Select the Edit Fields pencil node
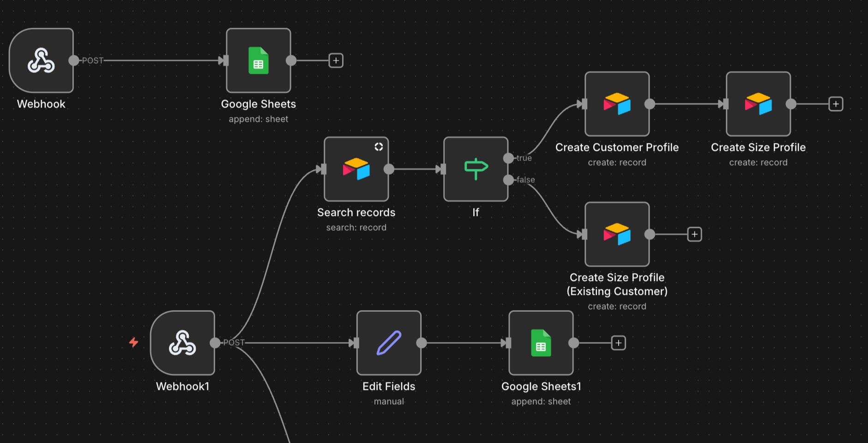The image size is (868, 443). pos(389,343)
